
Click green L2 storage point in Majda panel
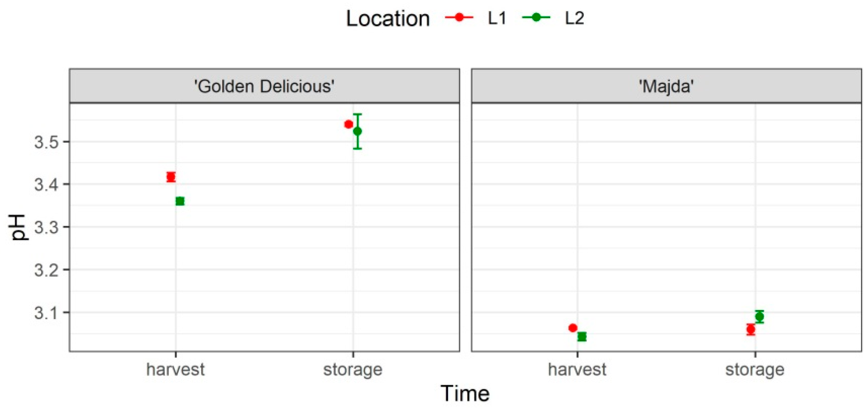tap(760, 317)
